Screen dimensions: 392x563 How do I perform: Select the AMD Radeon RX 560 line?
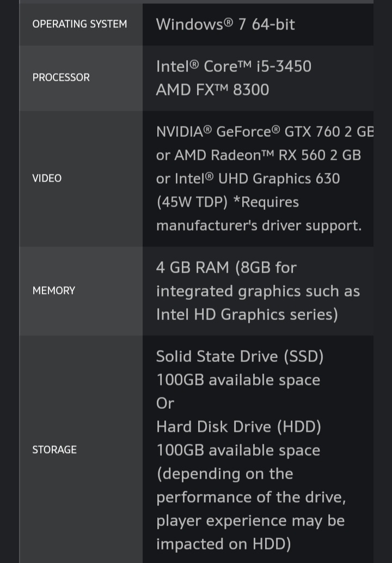[258, 155]
